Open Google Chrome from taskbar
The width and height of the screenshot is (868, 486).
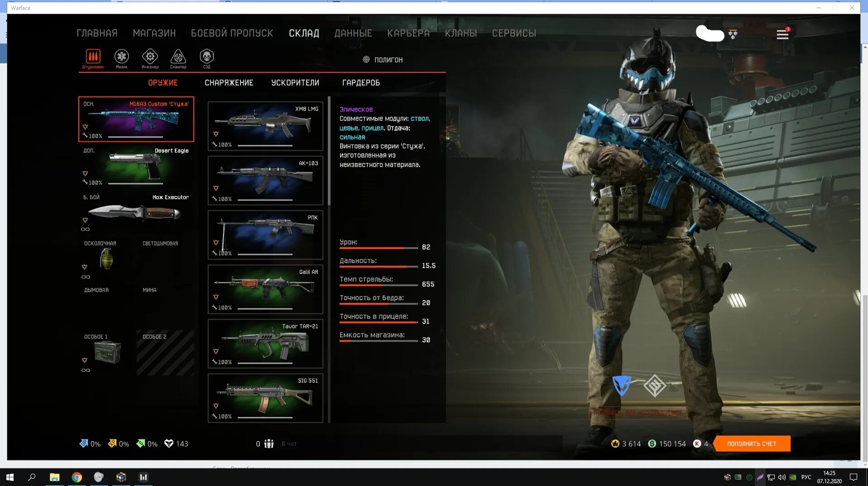(x=77, y=477)
